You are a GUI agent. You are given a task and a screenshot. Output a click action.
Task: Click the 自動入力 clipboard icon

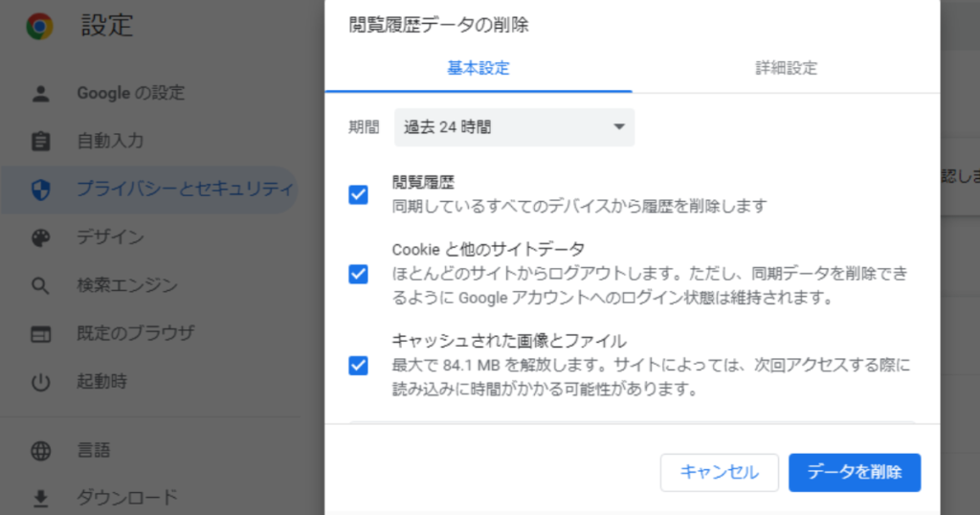(x=40, y=142)
